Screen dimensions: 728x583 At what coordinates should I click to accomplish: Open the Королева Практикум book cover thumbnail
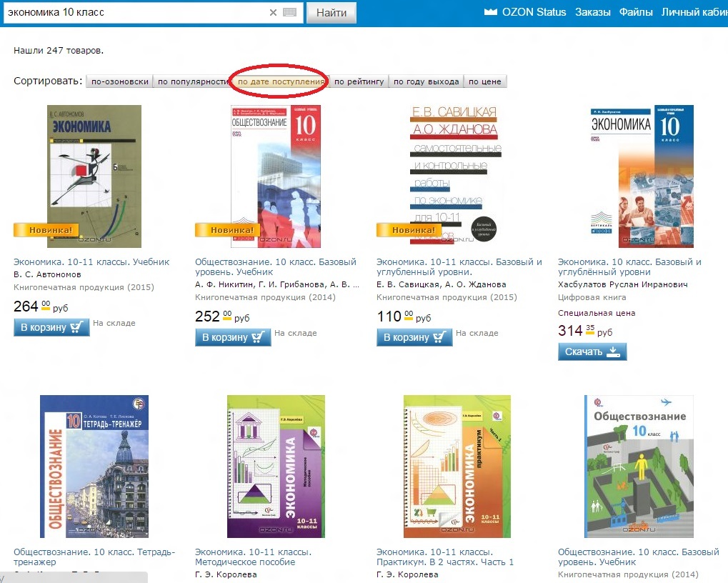point(457,467)
